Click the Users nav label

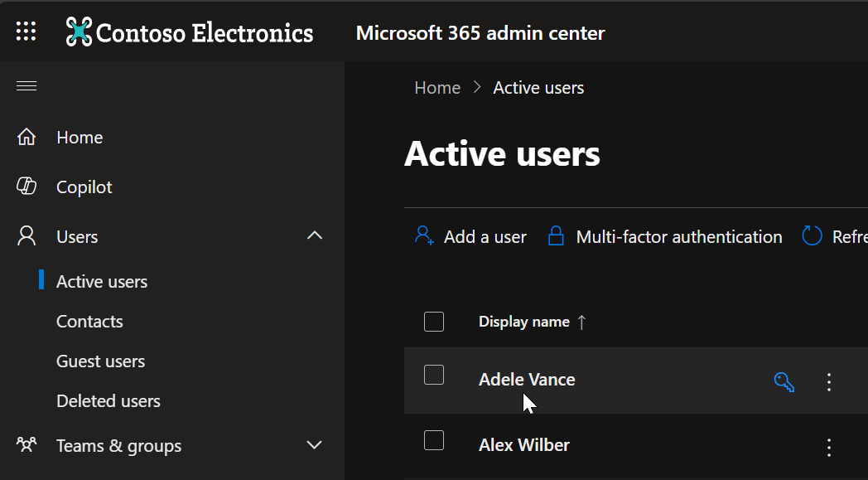point(77,236)
